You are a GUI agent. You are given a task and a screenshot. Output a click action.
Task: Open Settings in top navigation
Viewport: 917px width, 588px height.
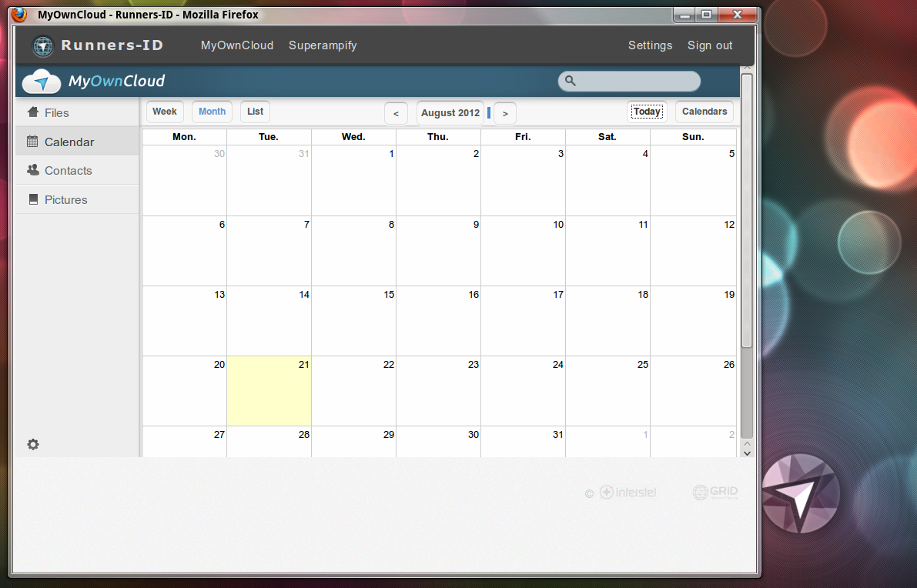(x=651, y=45)
